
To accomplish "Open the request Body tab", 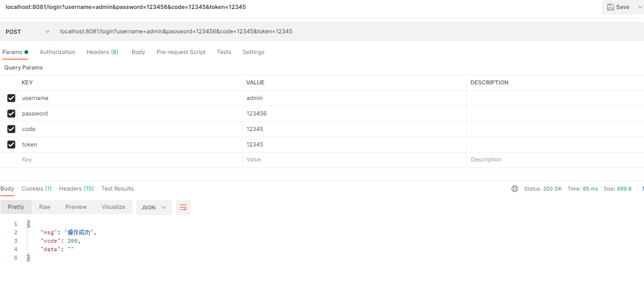I will pyautogui.click(x=138, y=52).
